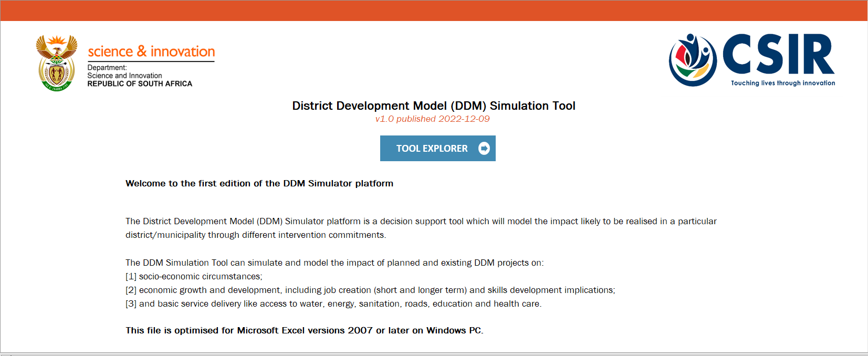Viewport: 868px width, 356px height.
Task: Click the '[2] economic growth and development' line
Action: 370,290
